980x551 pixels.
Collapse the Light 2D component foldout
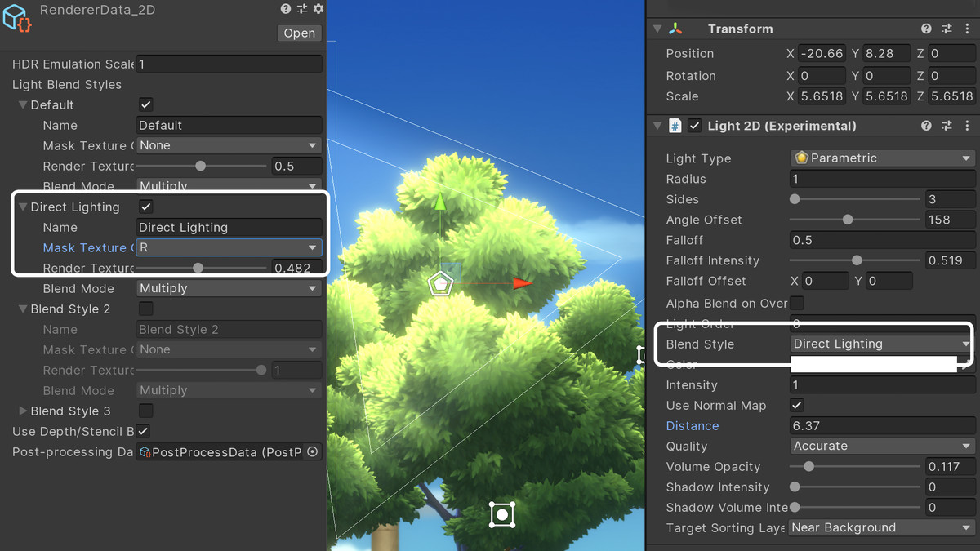point(657,126)
